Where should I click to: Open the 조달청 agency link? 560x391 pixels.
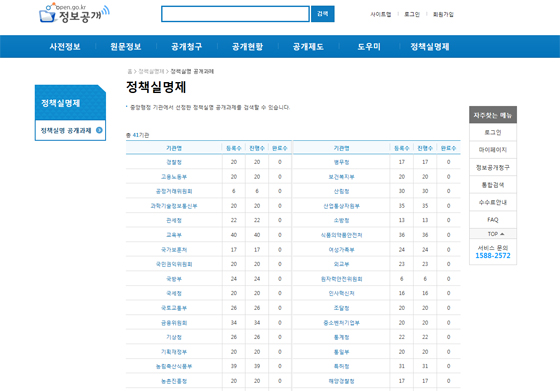(341, 308)
